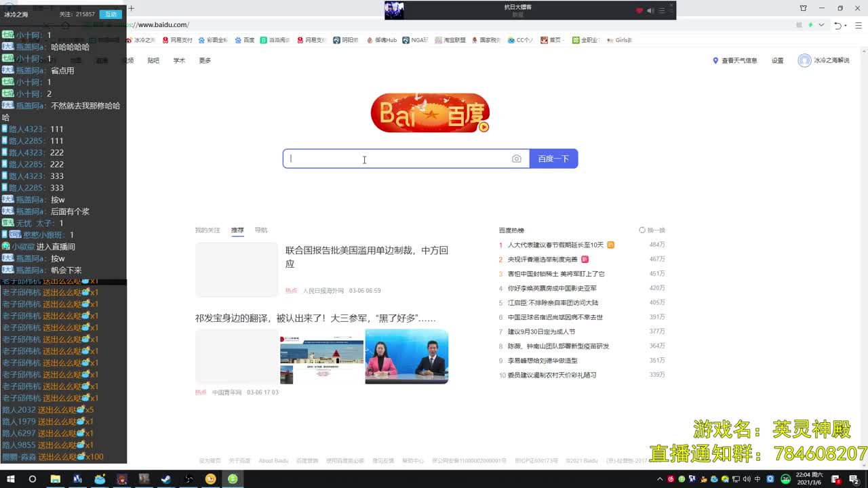
Task: Click the 百度热榜 heading
Action: (511, 230)
